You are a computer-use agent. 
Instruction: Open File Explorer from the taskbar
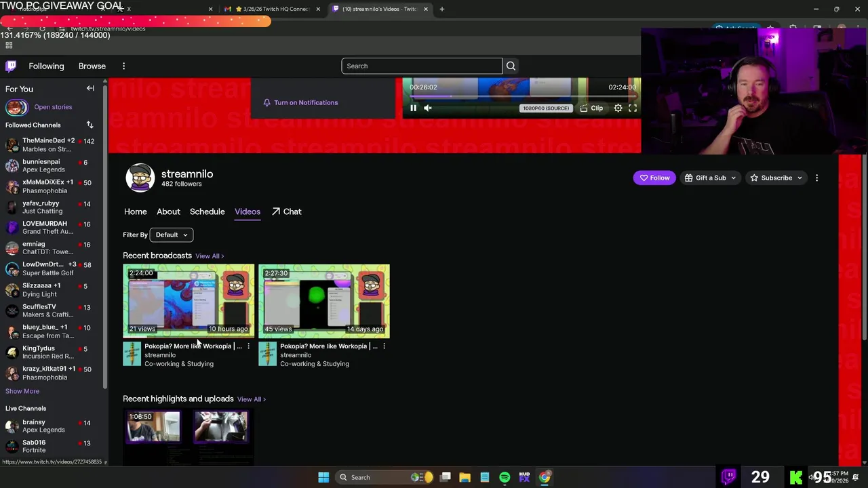465,477
